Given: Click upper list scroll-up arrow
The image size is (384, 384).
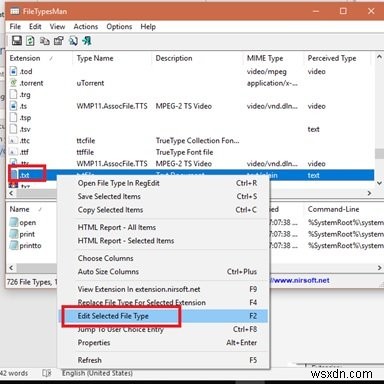Looking at the screenshot, I should pos(379,57).
